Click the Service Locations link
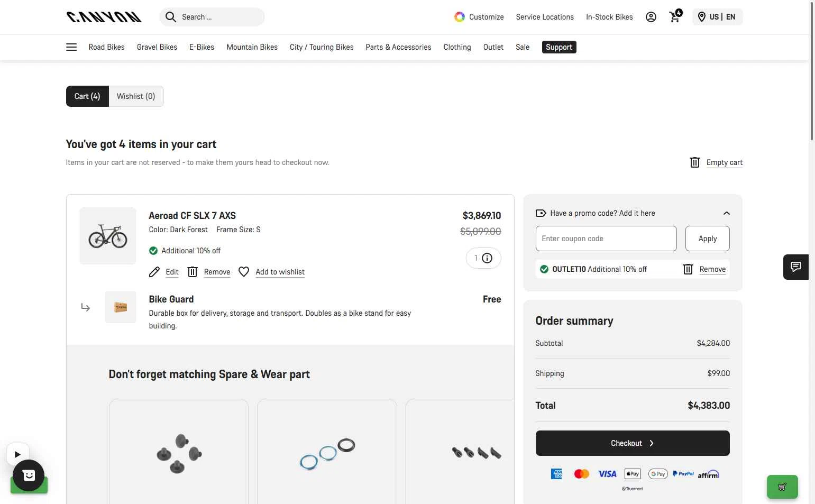The height and width of the screenshot is (504, 815). 545,17
